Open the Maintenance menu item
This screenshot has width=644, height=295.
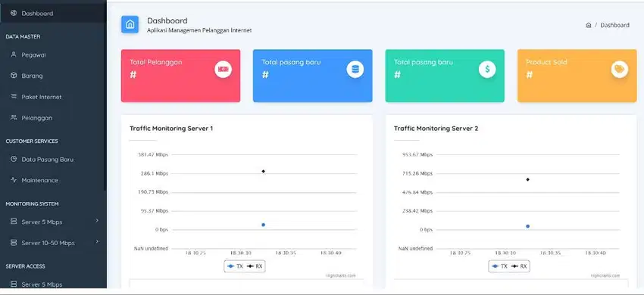(x=53, y=180)
